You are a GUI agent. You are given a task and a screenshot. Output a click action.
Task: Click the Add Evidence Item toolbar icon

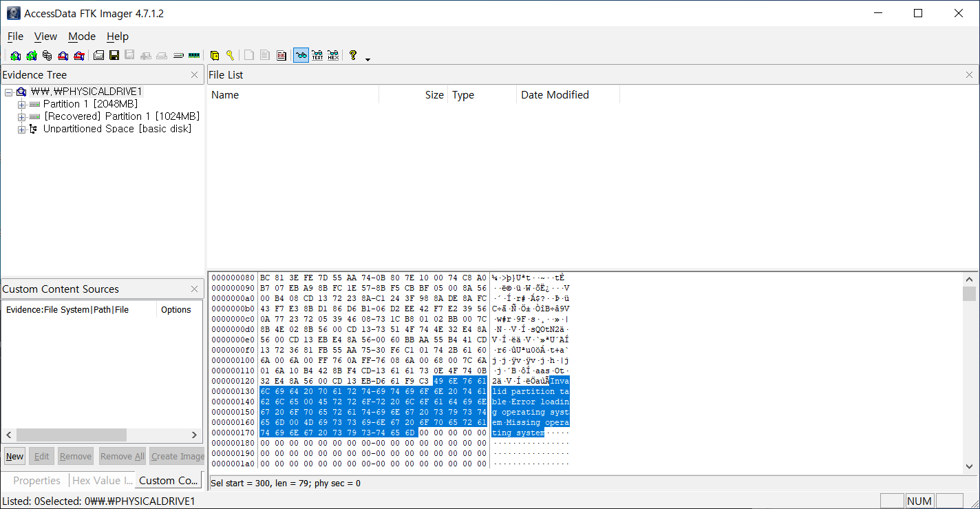tap(15, 56)
